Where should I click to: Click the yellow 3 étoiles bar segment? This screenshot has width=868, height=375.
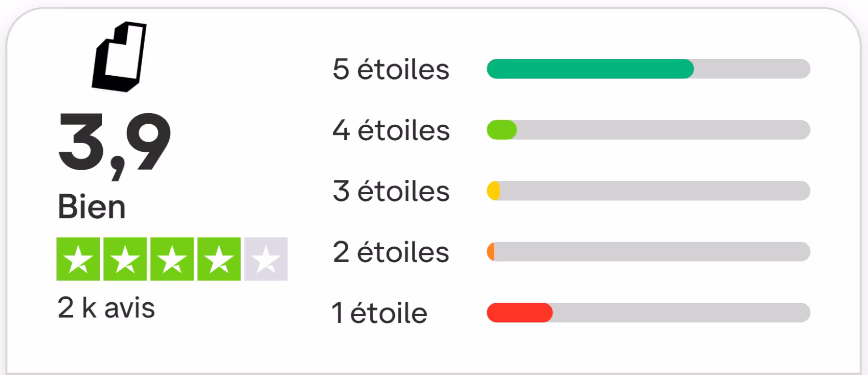(493, 190)
